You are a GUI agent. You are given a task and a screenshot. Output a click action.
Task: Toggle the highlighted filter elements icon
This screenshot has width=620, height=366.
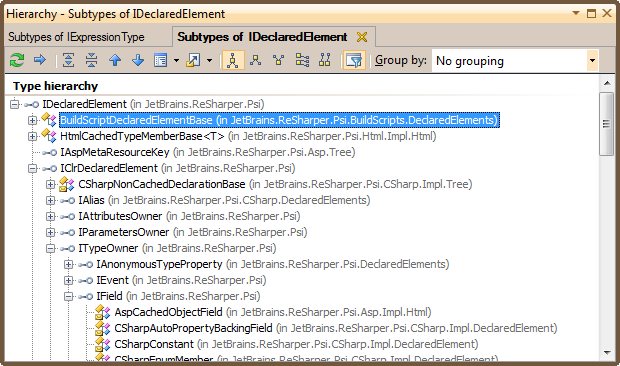(354, 60)
